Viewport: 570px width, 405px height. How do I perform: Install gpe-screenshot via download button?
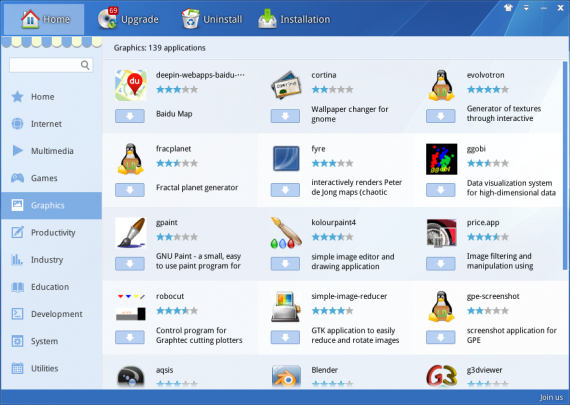441,337
